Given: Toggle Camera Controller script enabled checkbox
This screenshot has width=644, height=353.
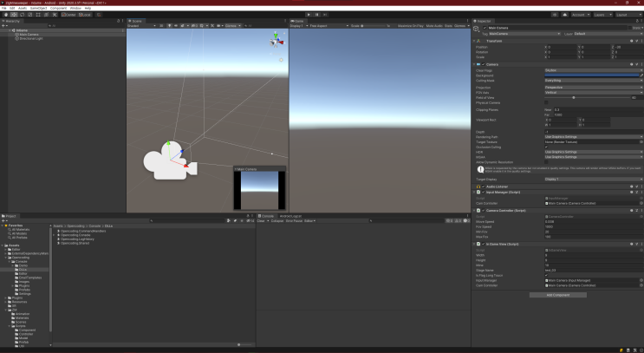Looking at the screenshot, I should (x=484, y=211).
